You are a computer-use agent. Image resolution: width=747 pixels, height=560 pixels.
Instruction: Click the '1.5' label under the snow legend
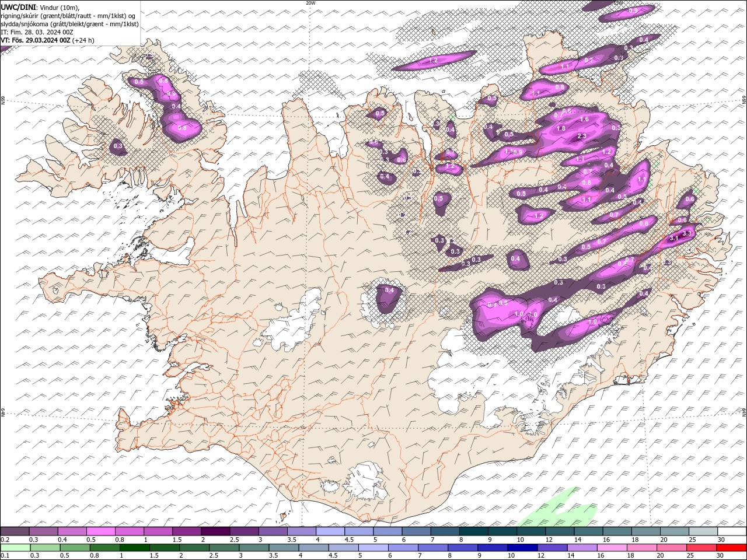coord(176,540)
